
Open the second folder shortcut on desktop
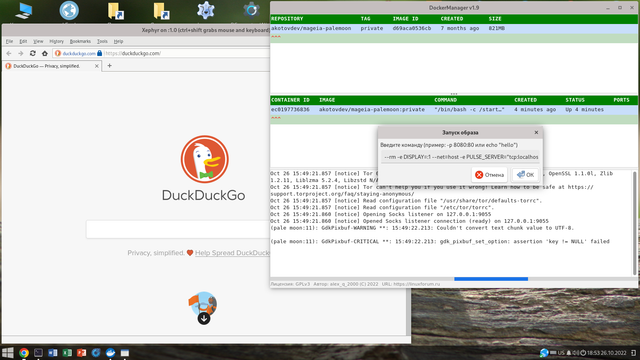[x=161, y=11]
